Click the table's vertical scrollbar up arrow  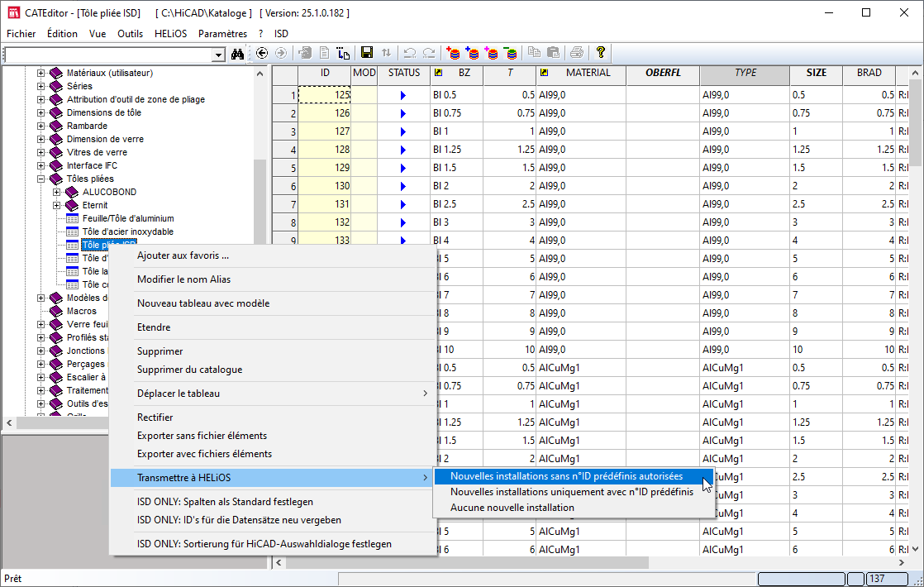[916, 74]
